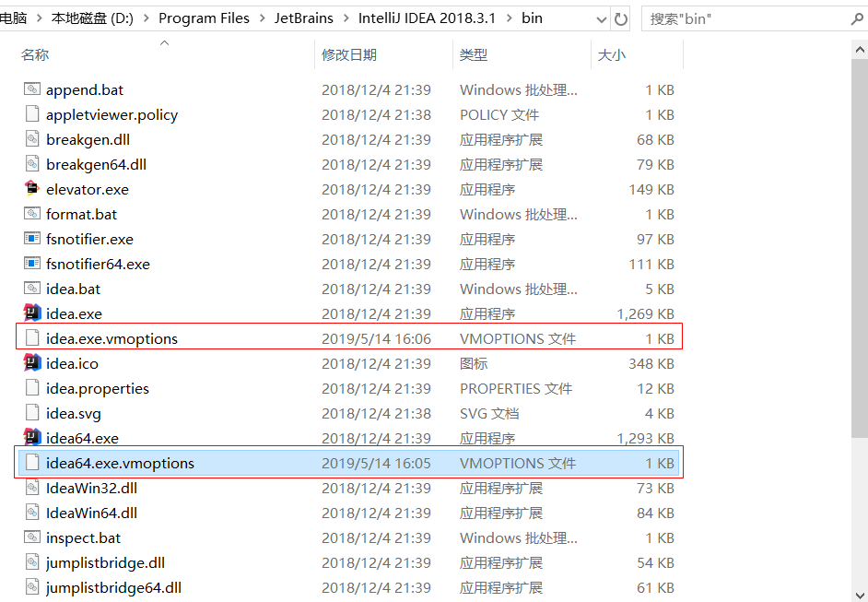This screenshot has height=602, width=868.
Task: Click the jumplistbridge.dll file icon
Action: coord(32,562)
